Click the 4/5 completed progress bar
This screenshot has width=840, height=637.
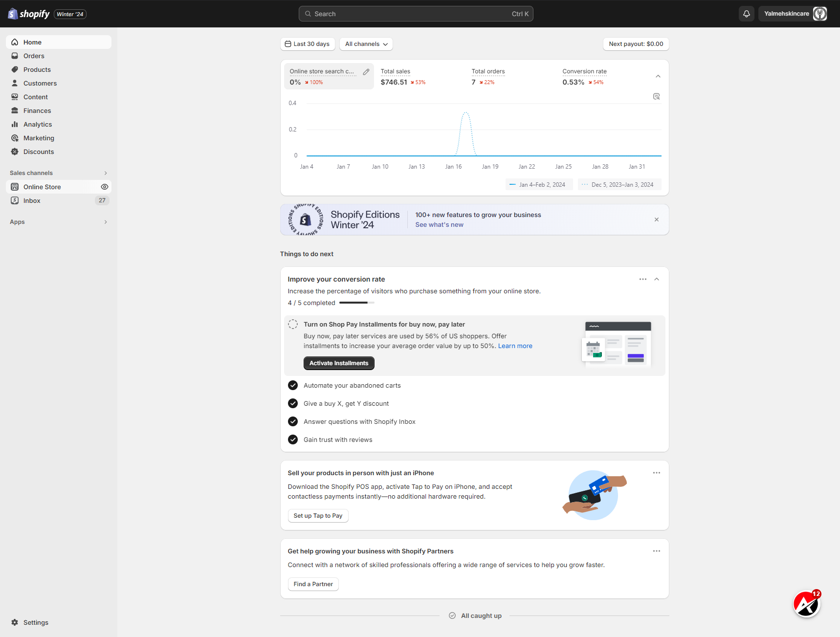[x=356, y=303]
